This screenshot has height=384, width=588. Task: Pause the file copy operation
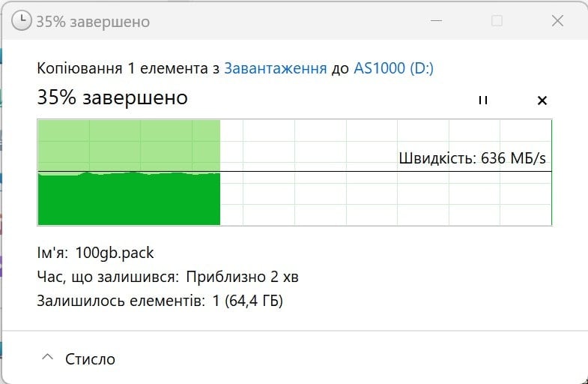click(483, 100)
